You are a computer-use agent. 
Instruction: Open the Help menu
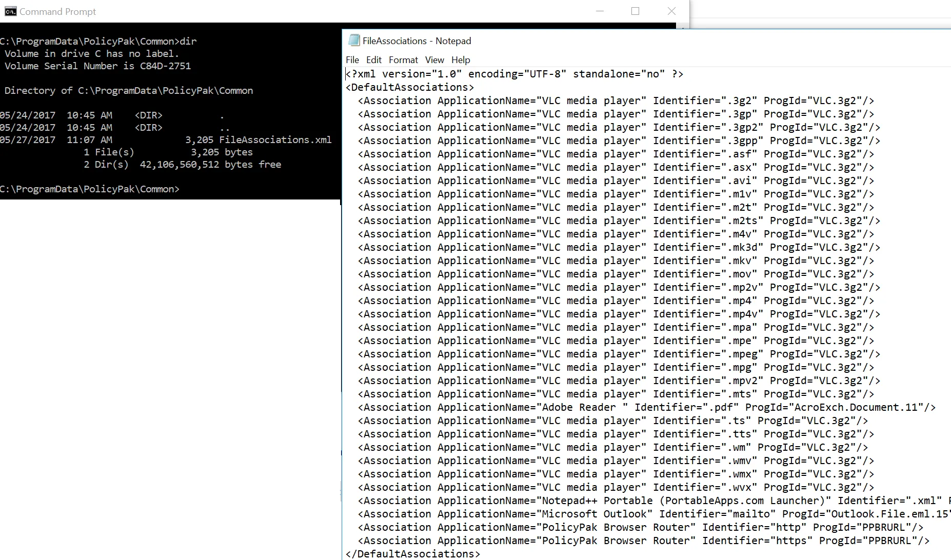tap(460, 59)
